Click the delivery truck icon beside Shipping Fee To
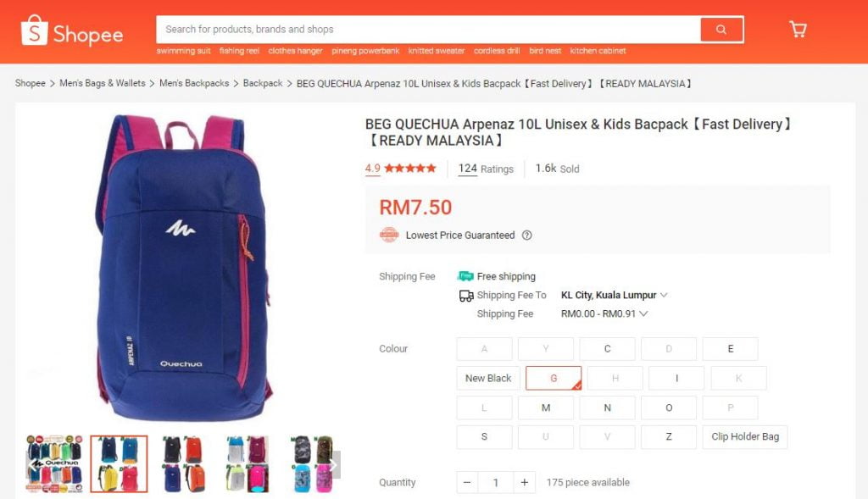The image size is (868, 499). tap(466, 296)
